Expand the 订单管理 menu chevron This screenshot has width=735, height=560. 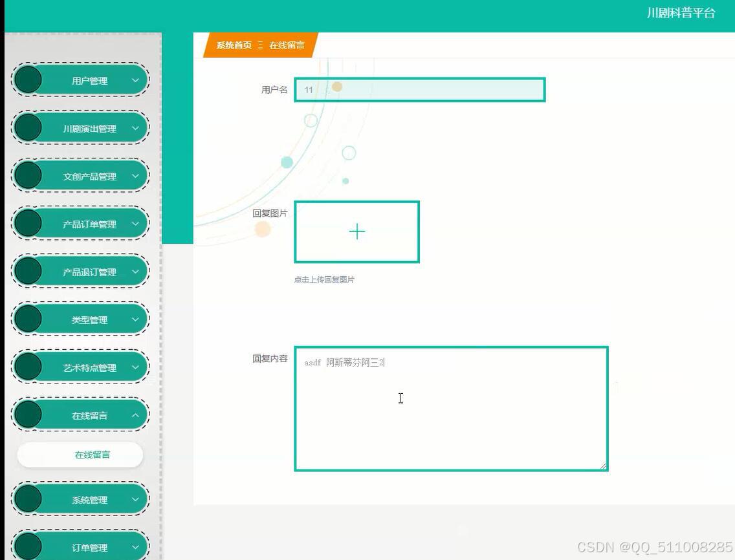135,547
